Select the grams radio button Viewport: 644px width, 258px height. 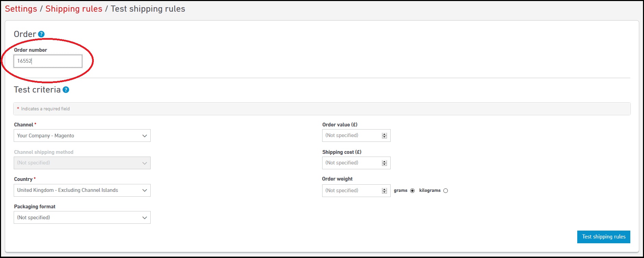coord(412,191)
